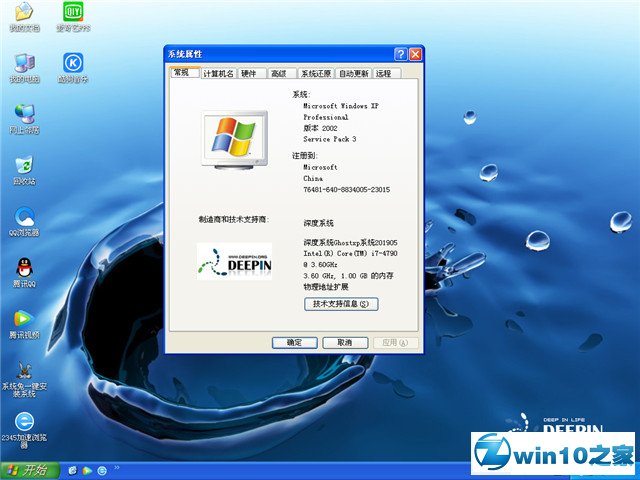This screenshot has width=640, height=480.
Task: Click Tencent Video quick launch icon in taskbar
Action: (x=87, y=471)
